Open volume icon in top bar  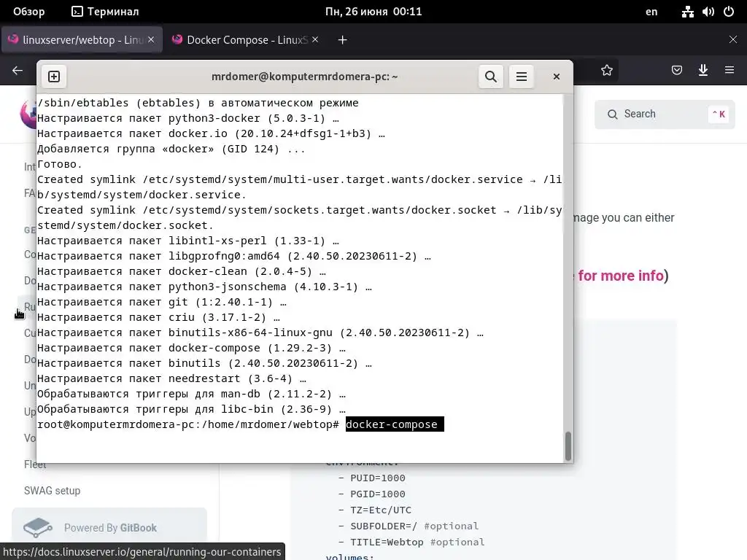(708, 12)
